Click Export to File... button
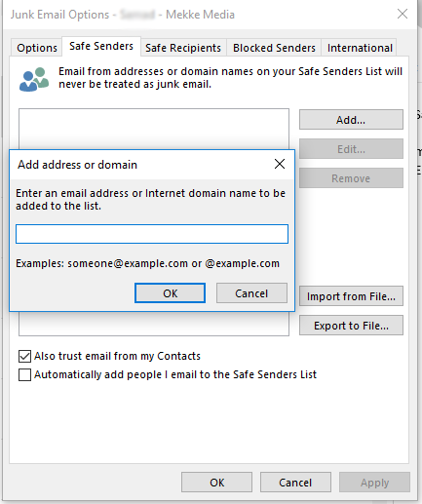 [x=351, y=326]
